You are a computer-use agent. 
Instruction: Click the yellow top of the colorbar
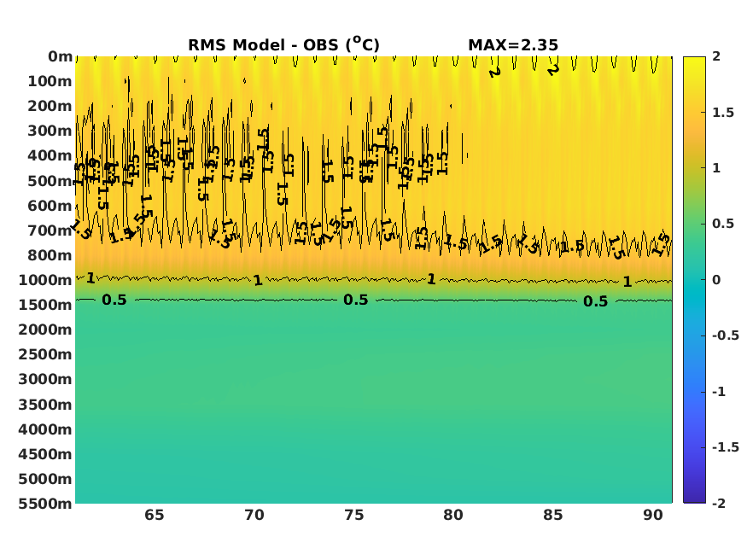click(x=694, y=62)
